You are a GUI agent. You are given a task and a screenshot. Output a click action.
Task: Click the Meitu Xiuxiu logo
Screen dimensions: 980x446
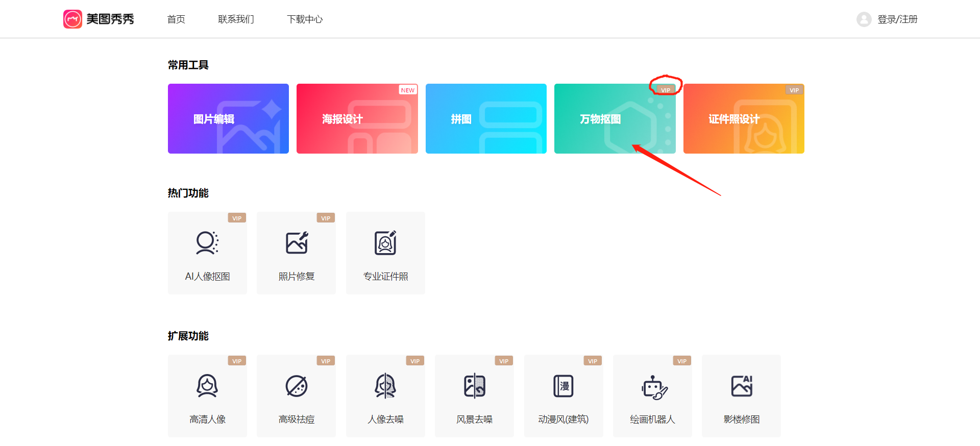pos(99,19)
